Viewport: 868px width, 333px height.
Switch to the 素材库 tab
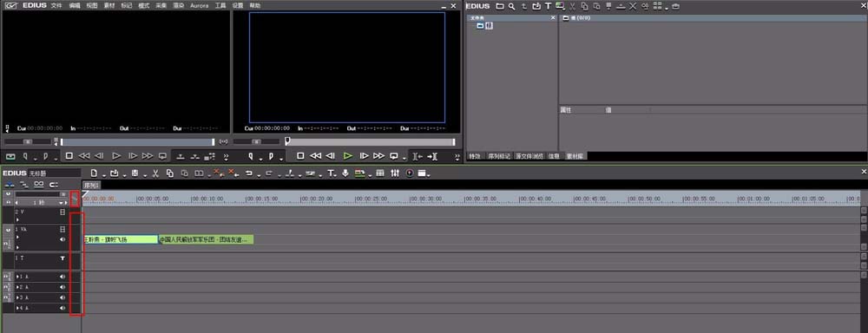pyautogui.click(x=575, y=157)
